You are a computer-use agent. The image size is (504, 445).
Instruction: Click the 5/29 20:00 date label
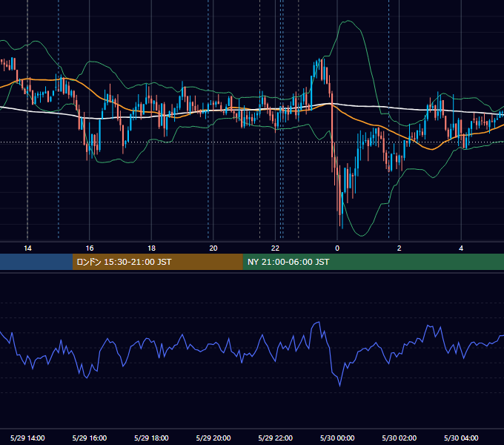pos(213,438)
